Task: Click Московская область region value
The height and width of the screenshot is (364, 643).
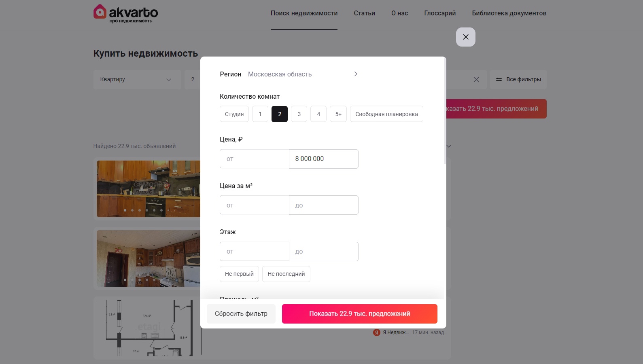Action: coord(280,74)
